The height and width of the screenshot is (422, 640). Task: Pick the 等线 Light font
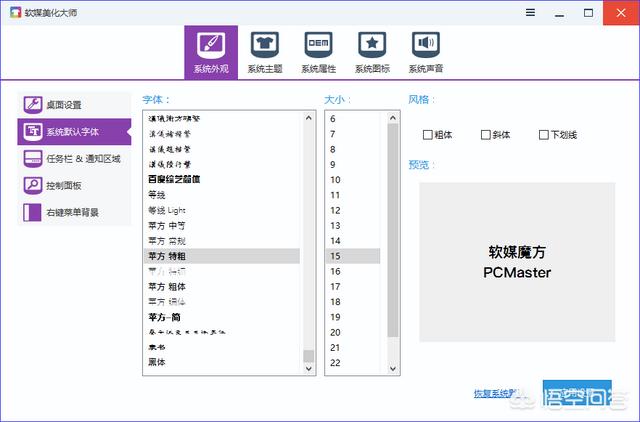click(167, 211)
